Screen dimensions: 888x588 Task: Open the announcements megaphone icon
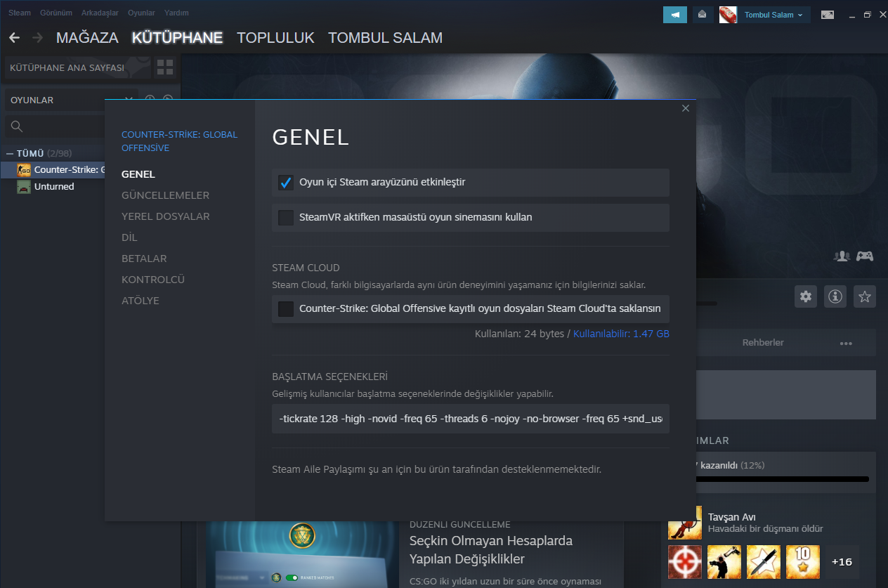(675, 15)
